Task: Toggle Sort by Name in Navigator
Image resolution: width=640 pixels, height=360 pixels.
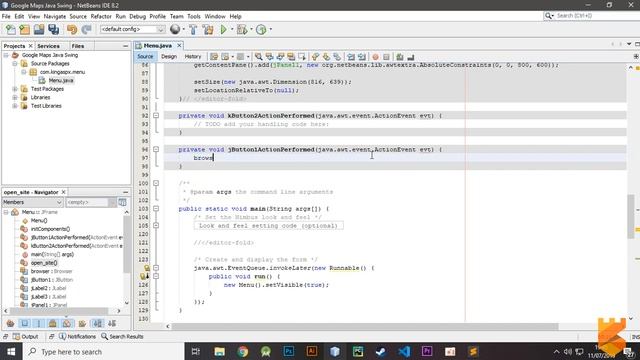Action: pyautogui.click(x=98, y=323)
